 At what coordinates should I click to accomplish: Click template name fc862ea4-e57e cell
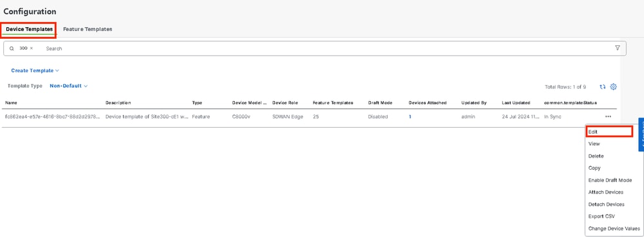pyautogui.click(x=52, y=117)
